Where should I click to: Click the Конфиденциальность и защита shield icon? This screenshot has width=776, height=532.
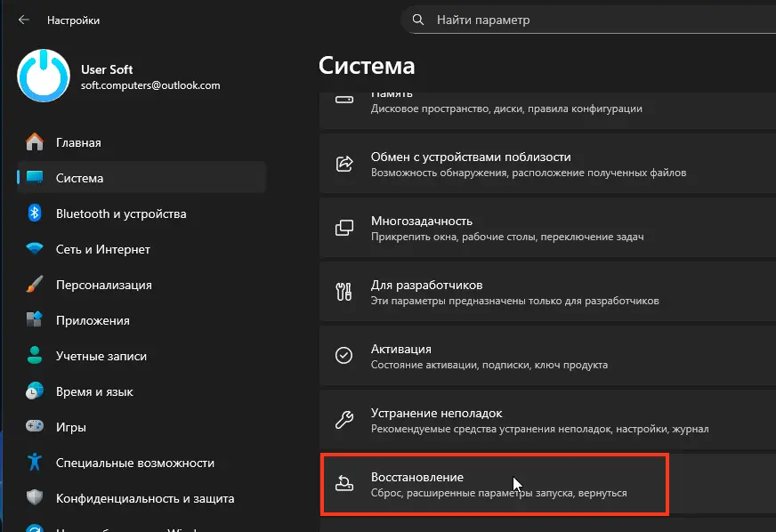pos(35,498)
